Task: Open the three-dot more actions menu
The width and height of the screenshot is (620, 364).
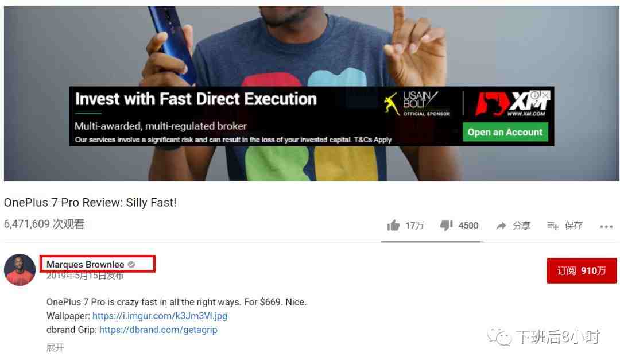Action: click(x=606, y=227)
